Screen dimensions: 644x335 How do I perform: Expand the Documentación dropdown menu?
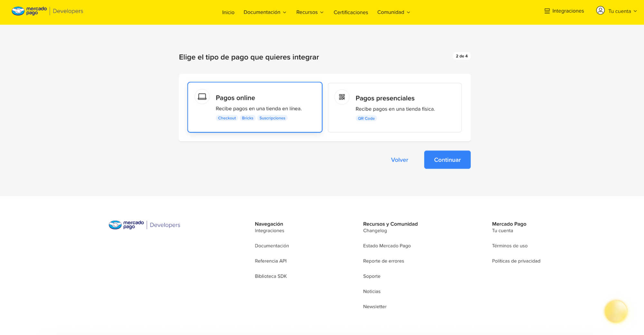click(x=265, y=12)
